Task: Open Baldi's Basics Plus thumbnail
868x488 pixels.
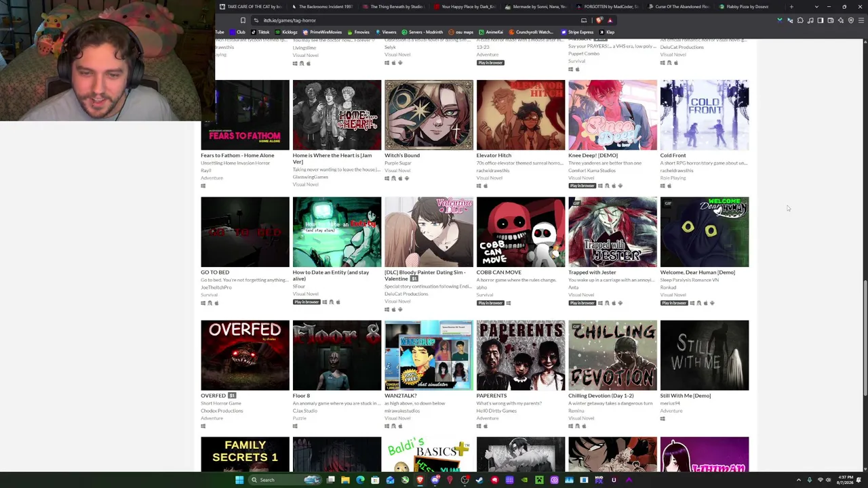Action: [x=429, y=454]
